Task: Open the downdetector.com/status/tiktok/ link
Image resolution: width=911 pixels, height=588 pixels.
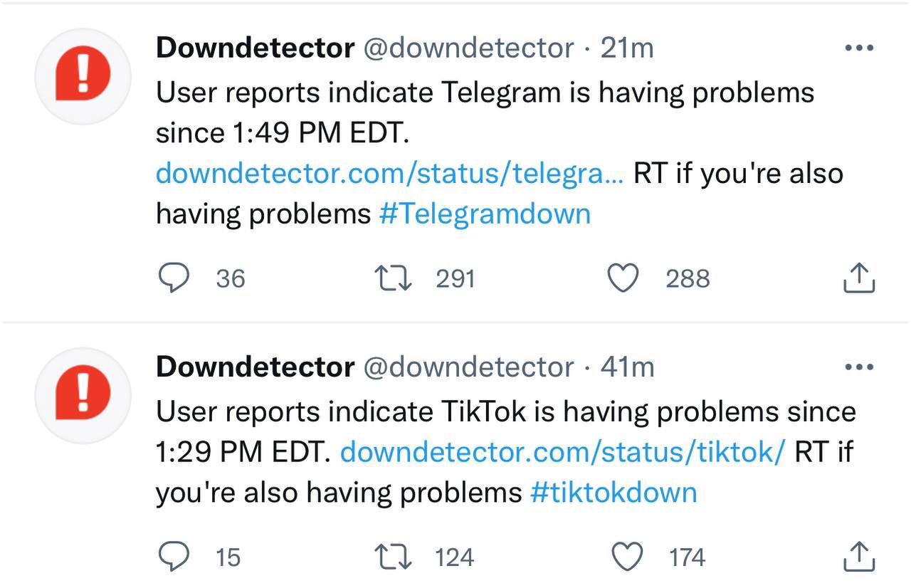Action: coord(563,451)
